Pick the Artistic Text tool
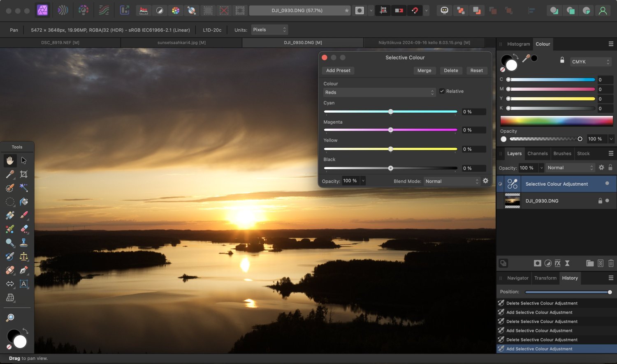The height and width of the screenshot is (364, 617). pos(24,284)
